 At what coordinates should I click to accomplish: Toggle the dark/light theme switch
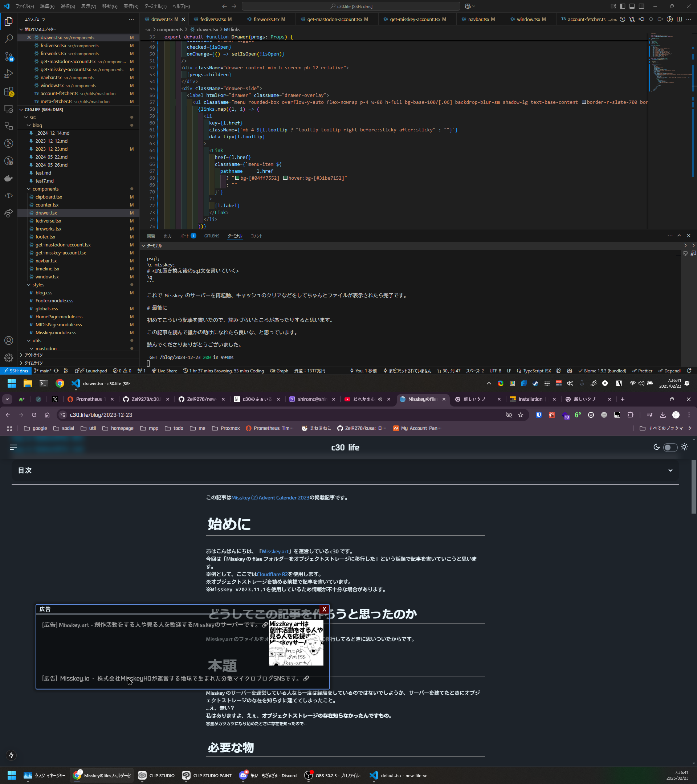[670, 447]
